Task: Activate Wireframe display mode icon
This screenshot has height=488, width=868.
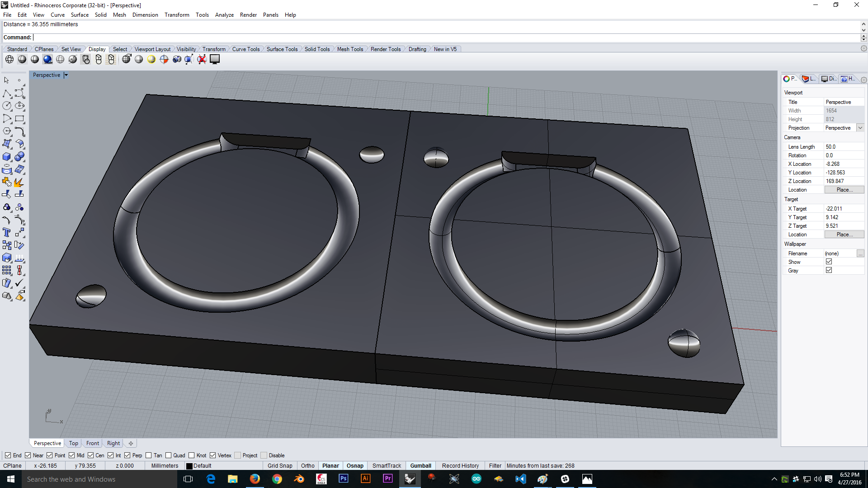Action: (9, 59)
